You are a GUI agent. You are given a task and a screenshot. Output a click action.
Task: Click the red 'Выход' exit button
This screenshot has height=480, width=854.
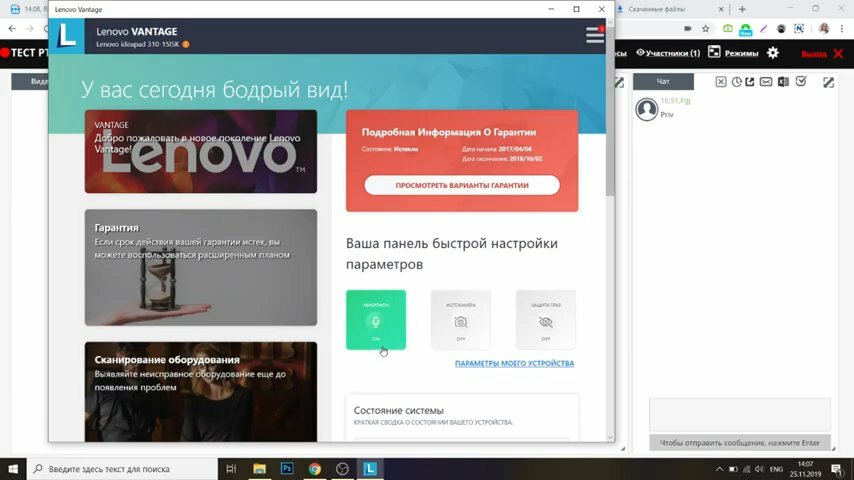822,53
